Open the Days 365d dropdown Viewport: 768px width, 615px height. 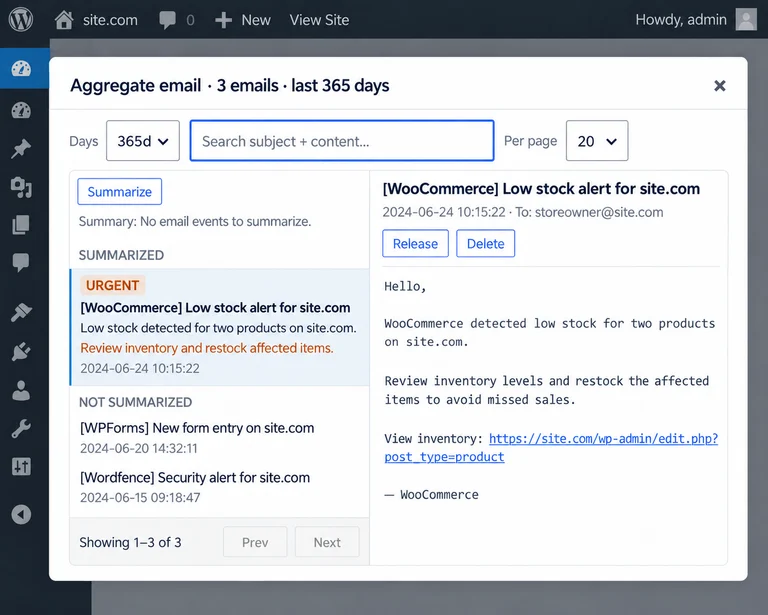(143, 141)
